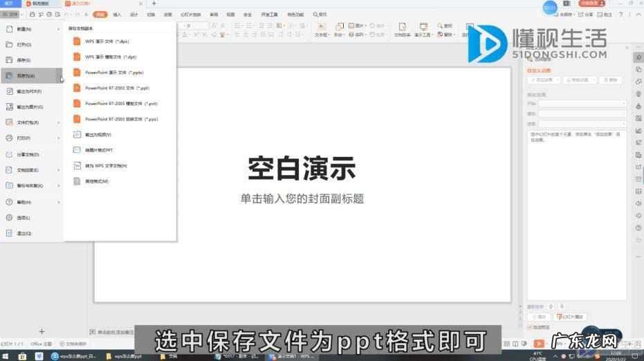The image size is (644, 361).
Task: Open help question mark icon top right
Action: (x=621, y=15)
